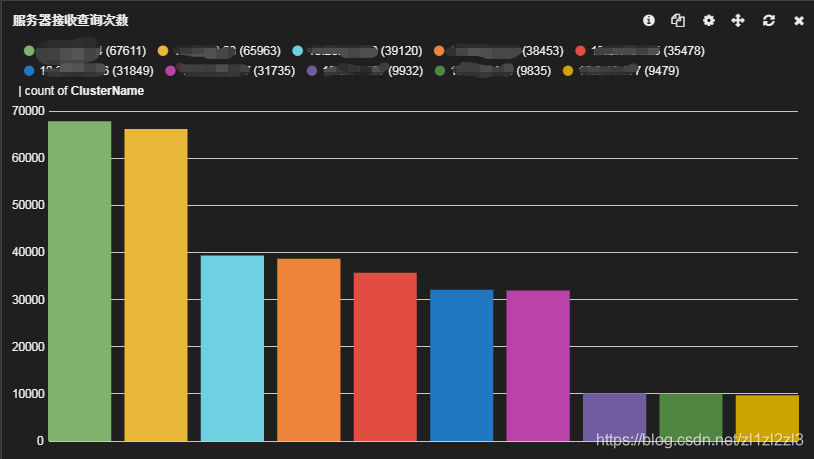The height and width of the screenshot is (459, 814).
Task: Close the panel with the X icon
Action: click(x=799, y=21)
